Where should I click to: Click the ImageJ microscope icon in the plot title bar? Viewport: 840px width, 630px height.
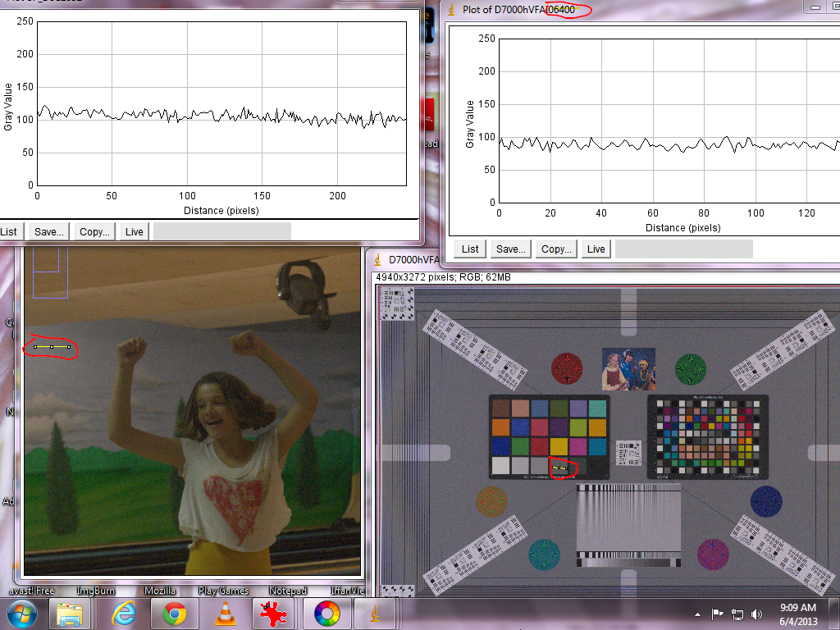(x=451, y=11)
